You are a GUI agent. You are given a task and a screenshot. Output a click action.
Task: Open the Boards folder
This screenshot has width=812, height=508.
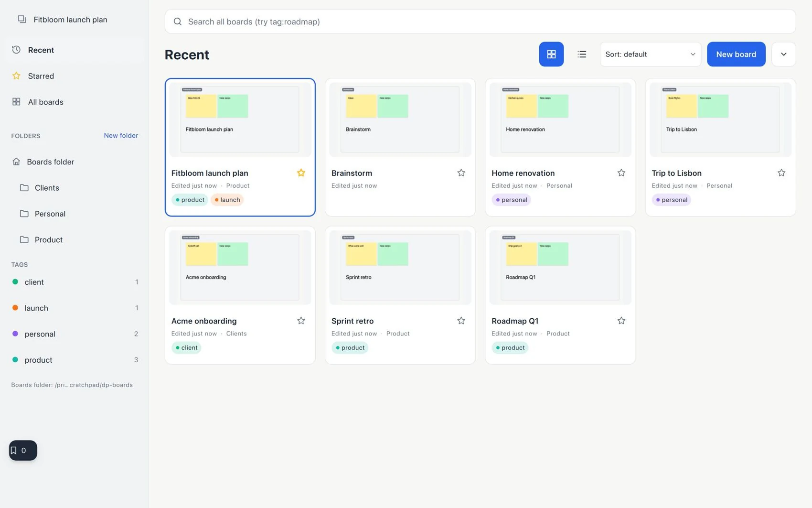[75, 162]
